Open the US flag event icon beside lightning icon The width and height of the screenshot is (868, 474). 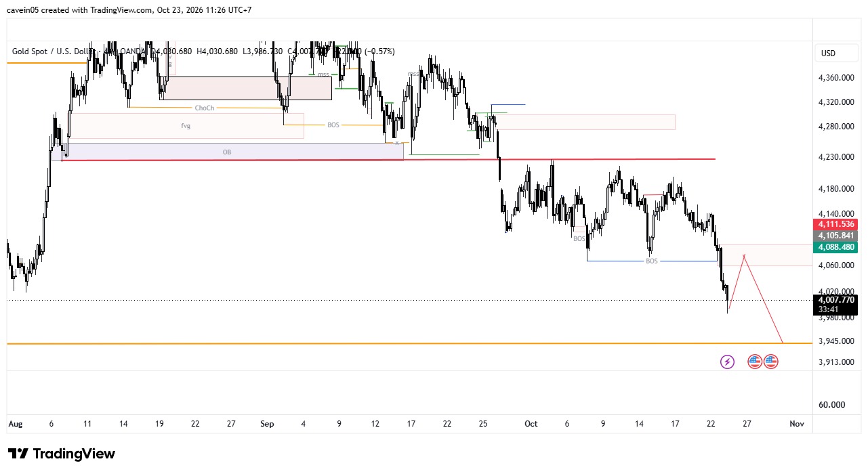pyautogui.click(x=755, y=362)
